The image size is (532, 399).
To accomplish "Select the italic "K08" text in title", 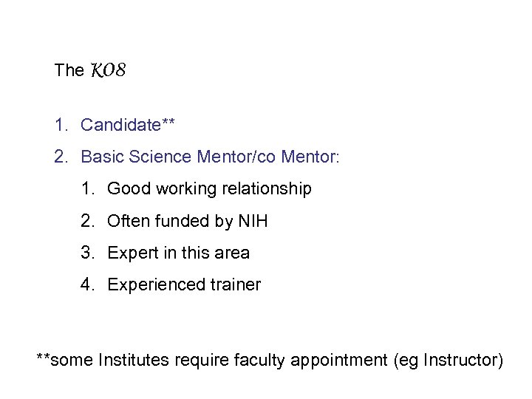I will [x=108, y=71].
